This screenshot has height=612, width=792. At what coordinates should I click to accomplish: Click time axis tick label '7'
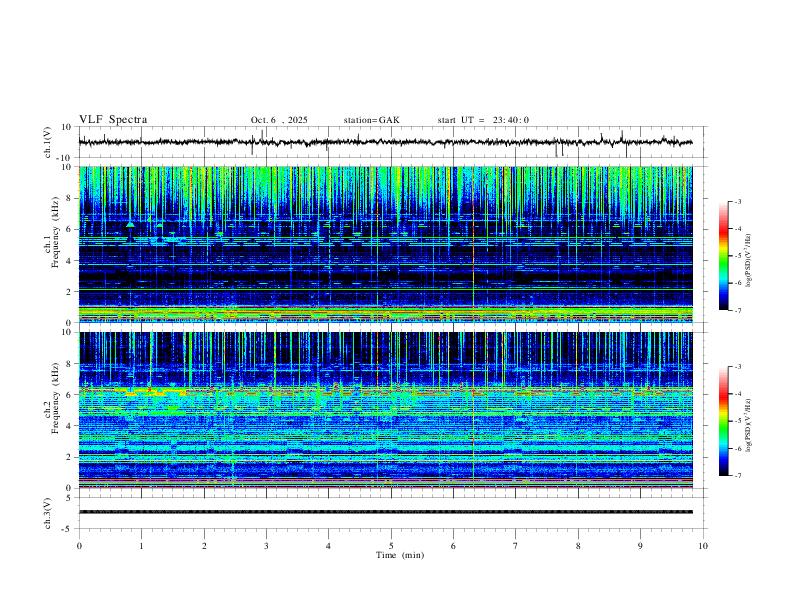click(516, 546)
